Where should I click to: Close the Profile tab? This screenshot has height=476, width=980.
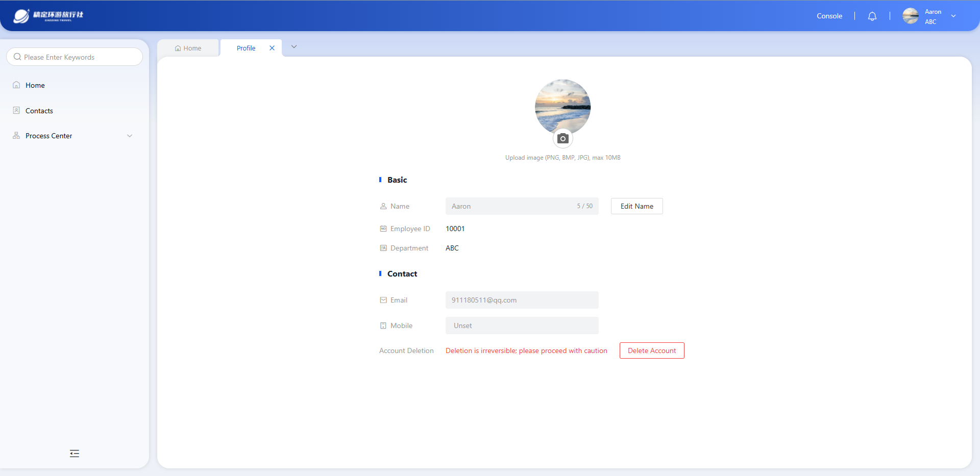(x=272, y=48)
